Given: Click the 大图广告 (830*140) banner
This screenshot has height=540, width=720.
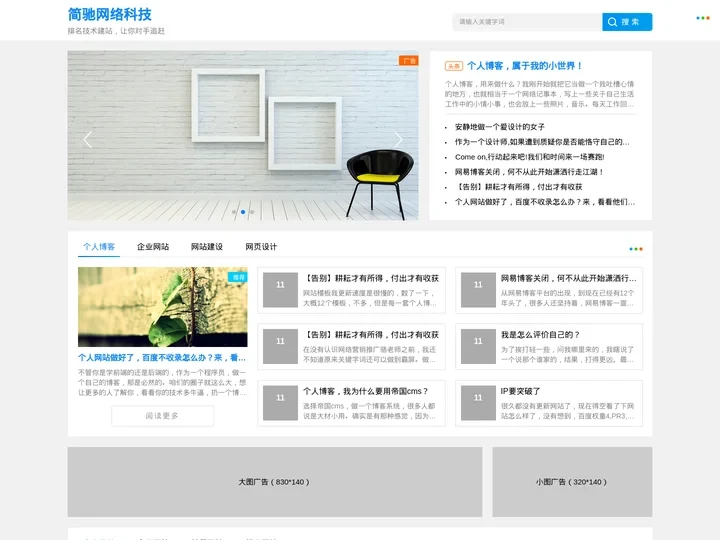Looking at the screenshot, I should point(275,482).
